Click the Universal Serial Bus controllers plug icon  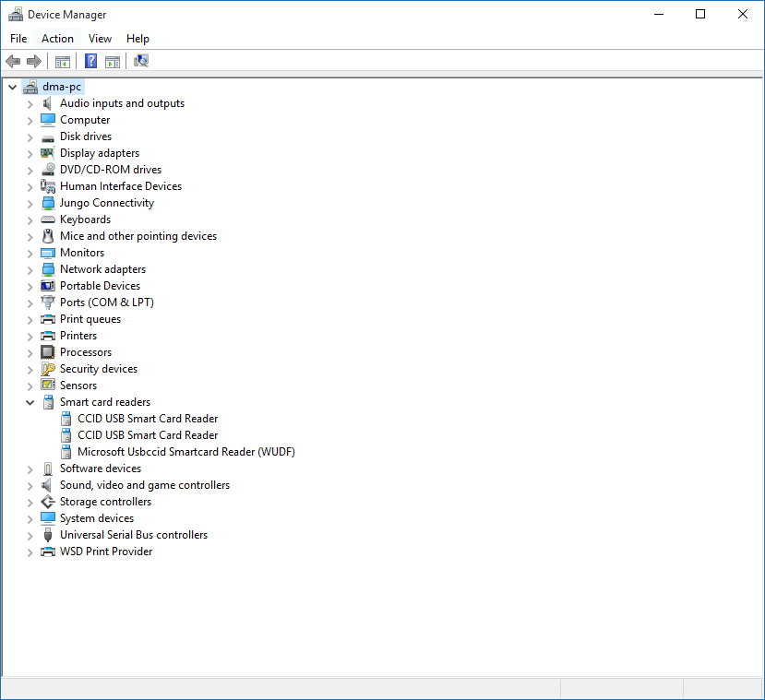point(48,535)
